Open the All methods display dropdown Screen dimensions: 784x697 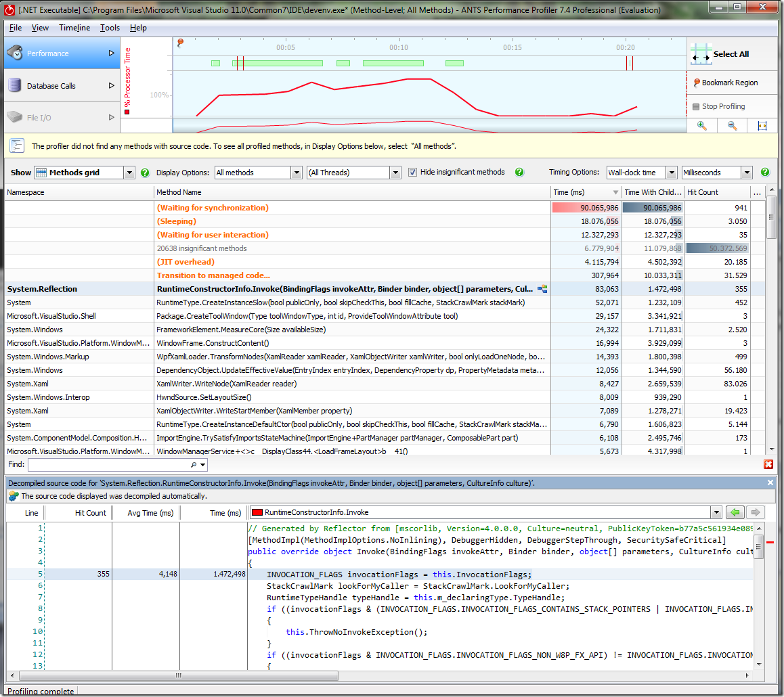[x=297, y=173]
